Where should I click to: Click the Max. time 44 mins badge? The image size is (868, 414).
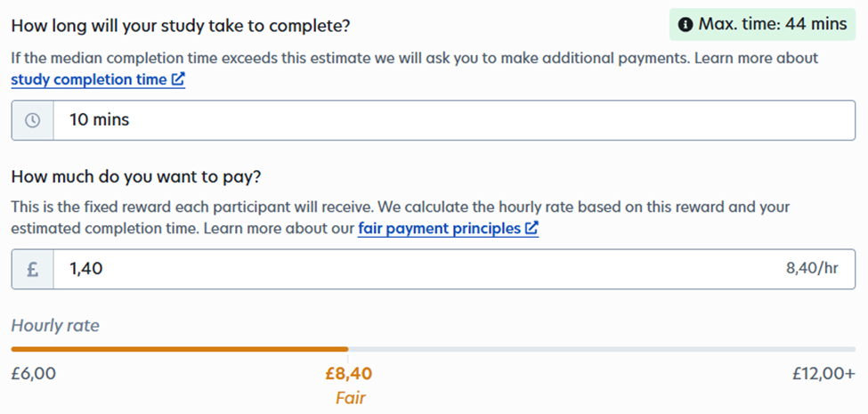(x=762, y=25)
